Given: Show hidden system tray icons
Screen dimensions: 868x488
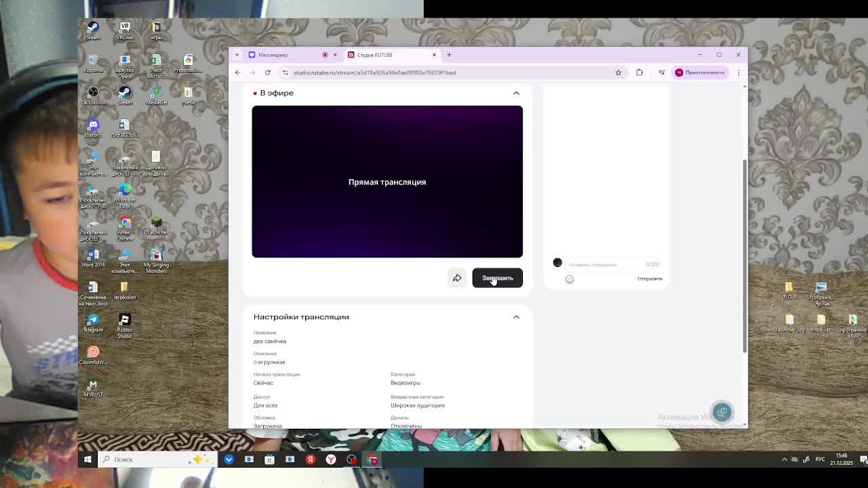Looking at the screenshot, I should coord(785,460).
